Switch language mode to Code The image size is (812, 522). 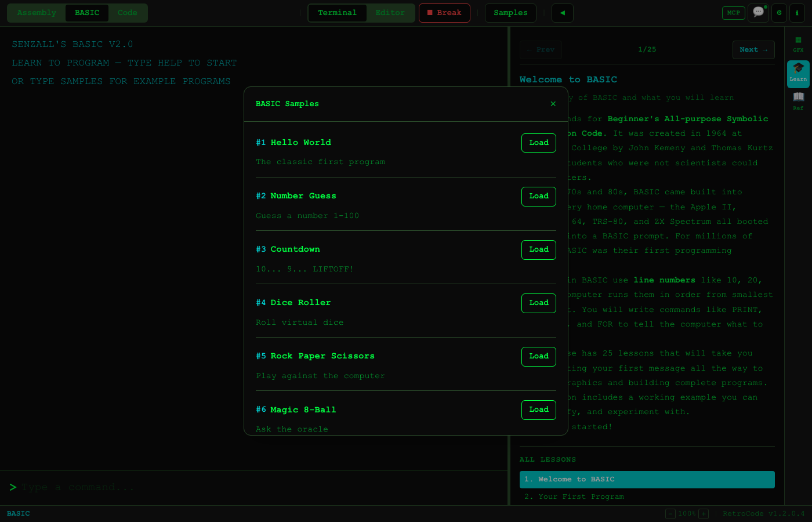(128, 12)
